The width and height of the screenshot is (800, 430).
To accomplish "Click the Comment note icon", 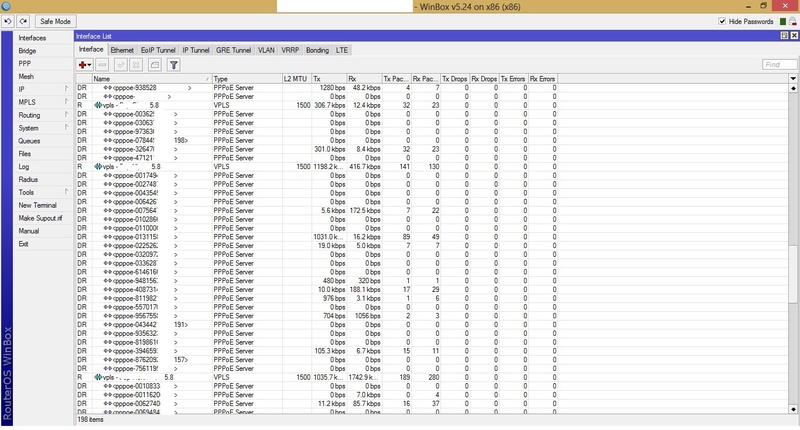I will click(x=155, y=65).
